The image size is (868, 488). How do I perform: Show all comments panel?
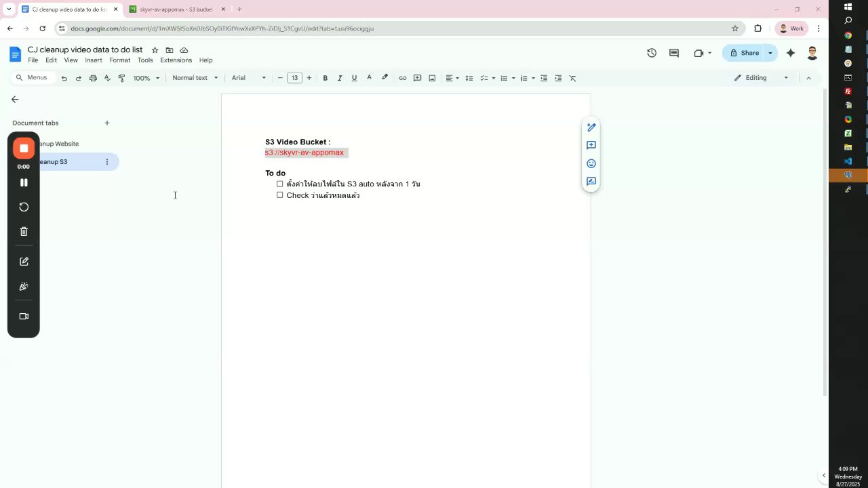coord(674,53)
